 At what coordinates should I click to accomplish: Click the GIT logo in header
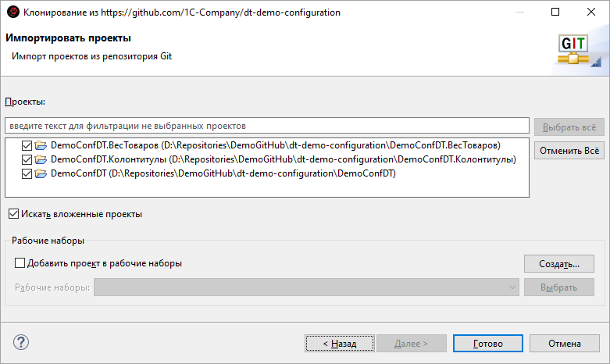(x=576, y=50)
